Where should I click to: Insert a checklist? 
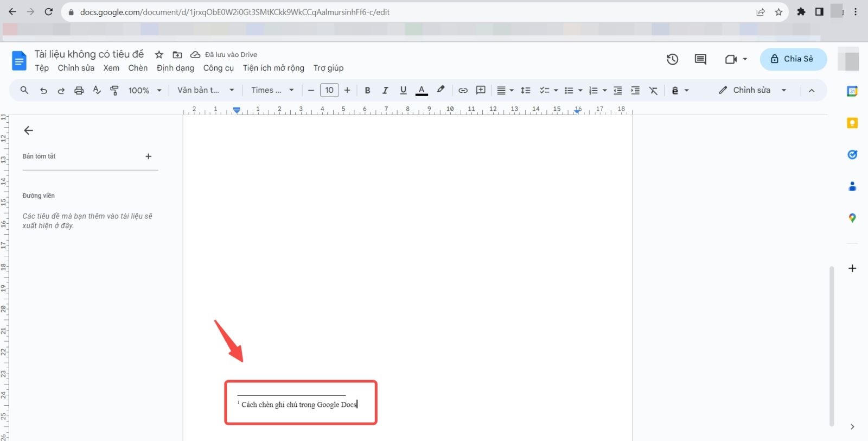pos(545,90)
